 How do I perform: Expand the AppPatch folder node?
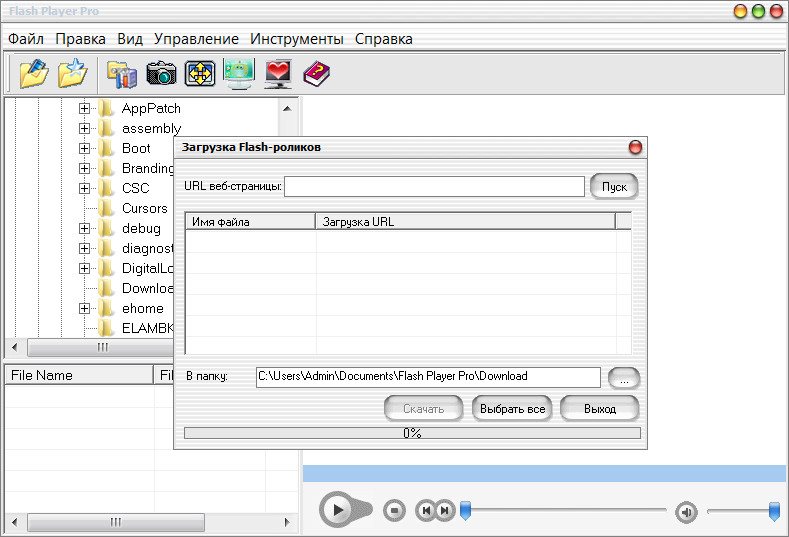pos(84,108)
